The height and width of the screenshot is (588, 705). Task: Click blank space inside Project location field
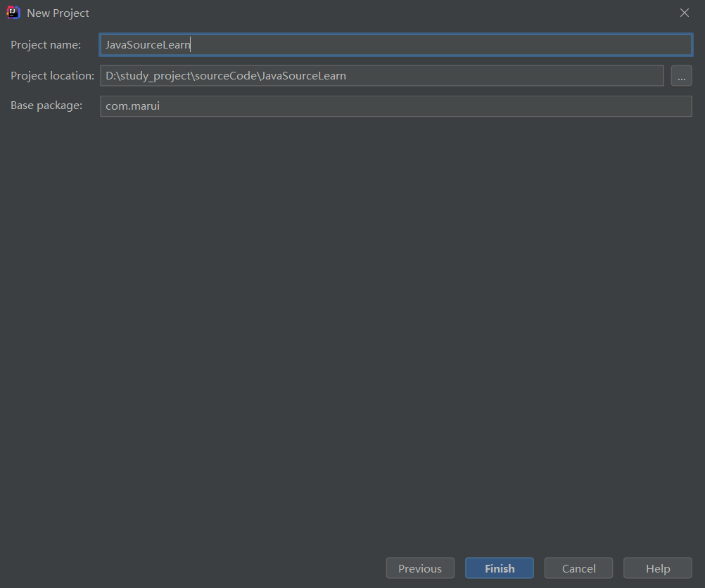click(507, 76)
